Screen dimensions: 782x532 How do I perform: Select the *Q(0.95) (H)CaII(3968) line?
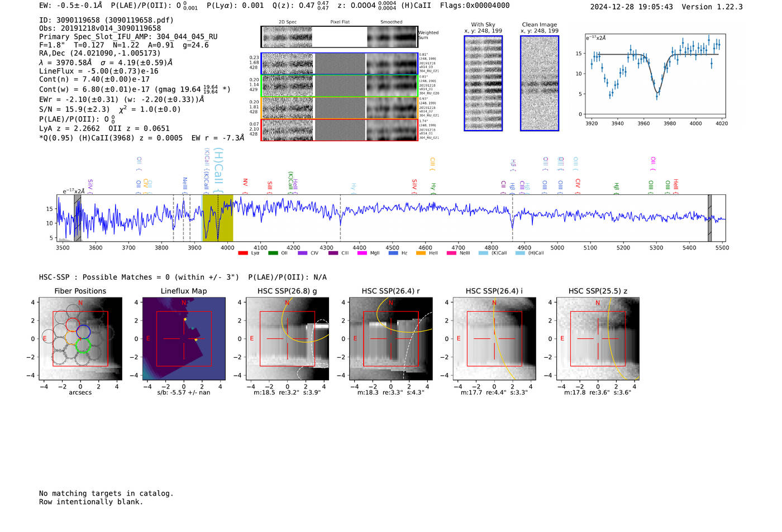click(141, 138)
